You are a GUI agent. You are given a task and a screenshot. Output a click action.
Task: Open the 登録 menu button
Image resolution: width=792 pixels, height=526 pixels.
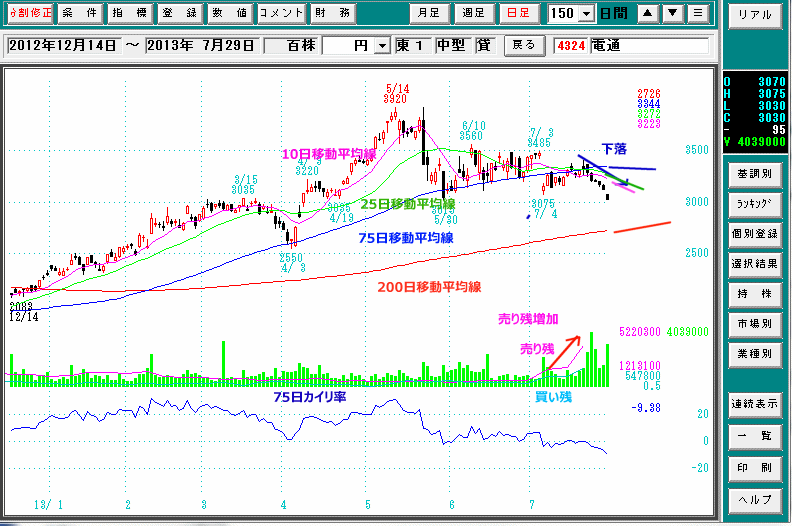(179, 13)
